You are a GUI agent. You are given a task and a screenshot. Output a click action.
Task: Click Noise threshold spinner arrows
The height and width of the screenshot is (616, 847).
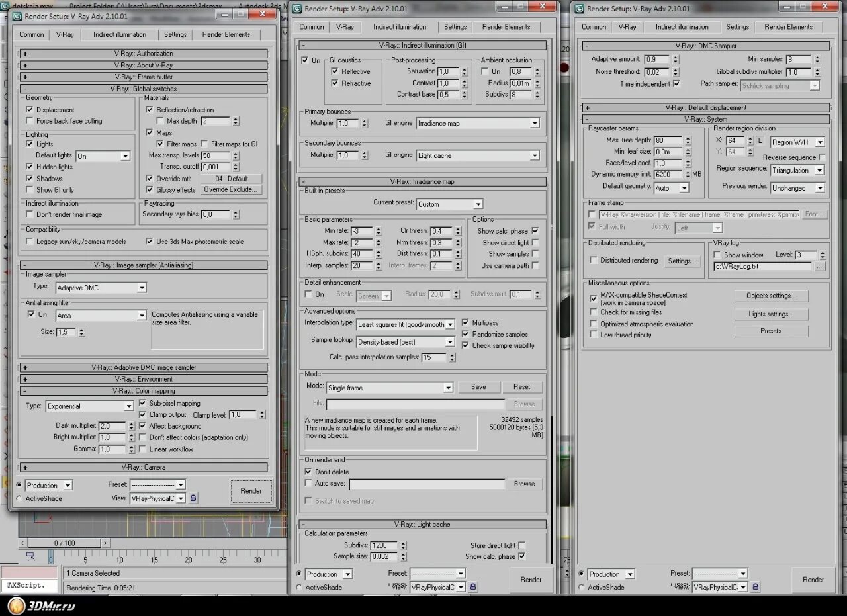675,71
